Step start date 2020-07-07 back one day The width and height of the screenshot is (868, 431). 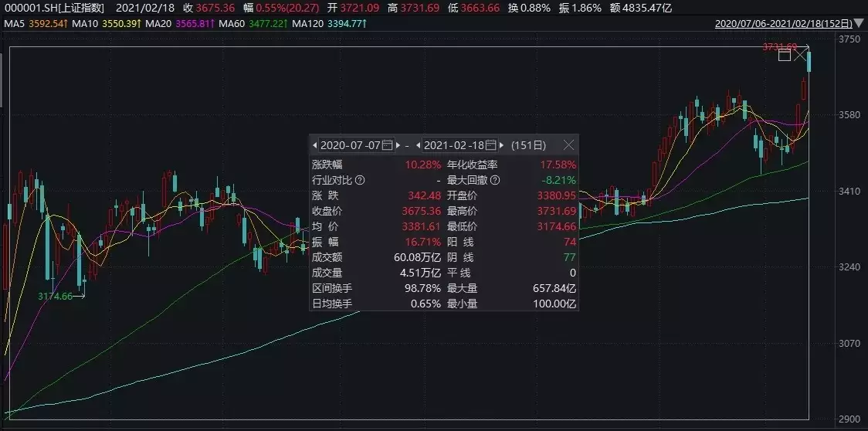[x=314, y=145]
